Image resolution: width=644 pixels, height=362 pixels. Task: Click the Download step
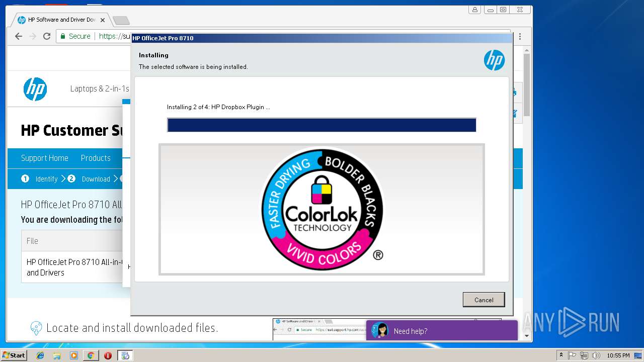89,179
